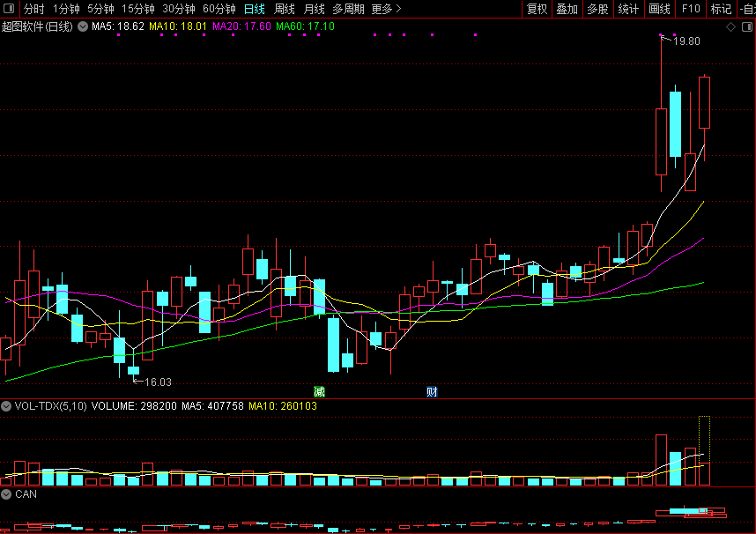Screen dimensions: 756x534
Task: Activate the 画线 drawing tool
Action: click(659, 9)
